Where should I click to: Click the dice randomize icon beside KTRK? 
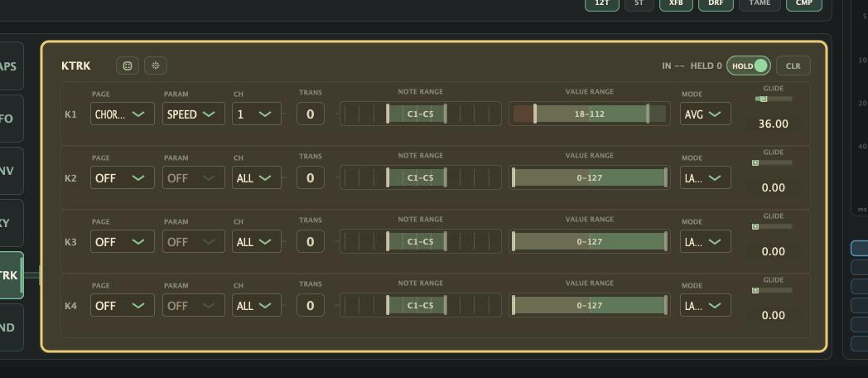128,66
